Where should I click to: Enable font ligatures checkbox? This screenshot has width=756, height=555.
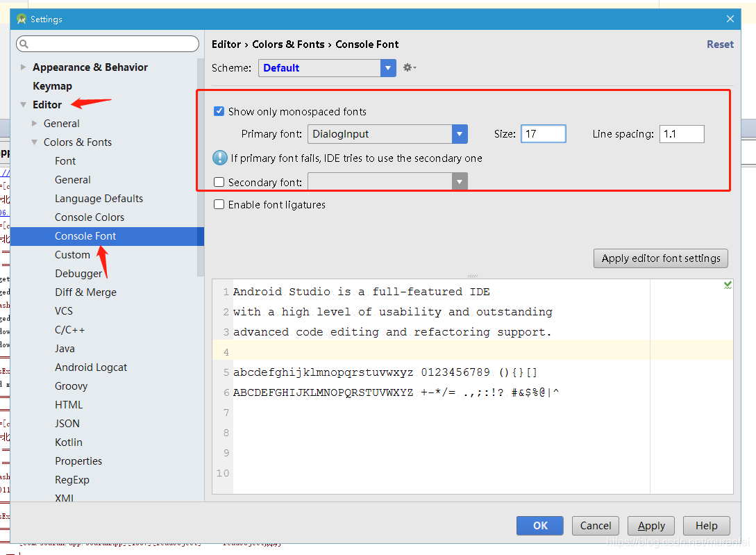click(x=219, y=205)
